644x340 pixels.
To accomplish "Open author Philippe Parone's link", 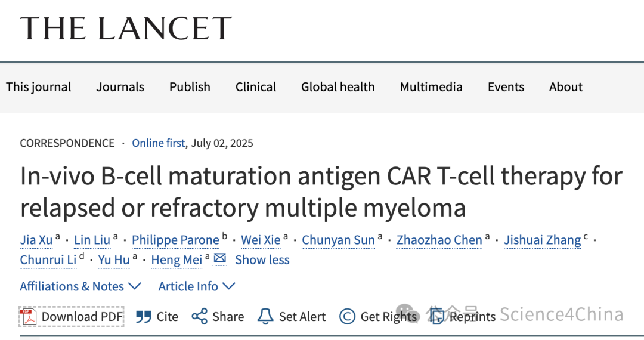I will 175,240.
